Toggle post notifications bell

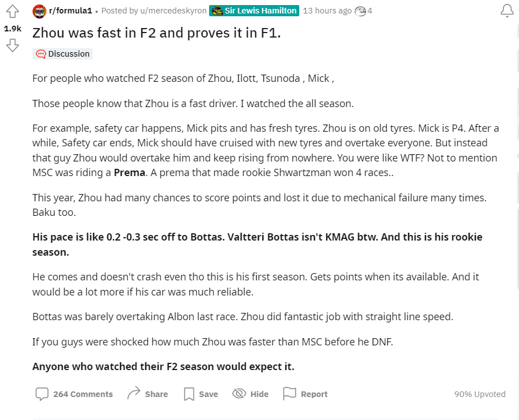[507, 11]
